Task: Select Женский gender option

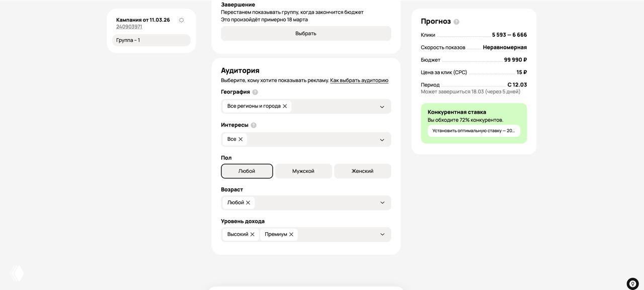Action: (x=362, y=171)
